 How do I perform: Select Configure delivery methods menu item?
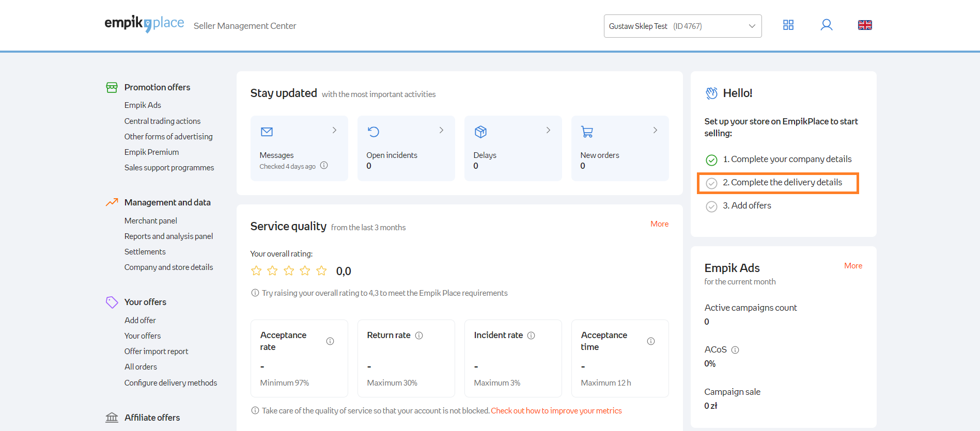pyautogui.click(x=170, y=383)
